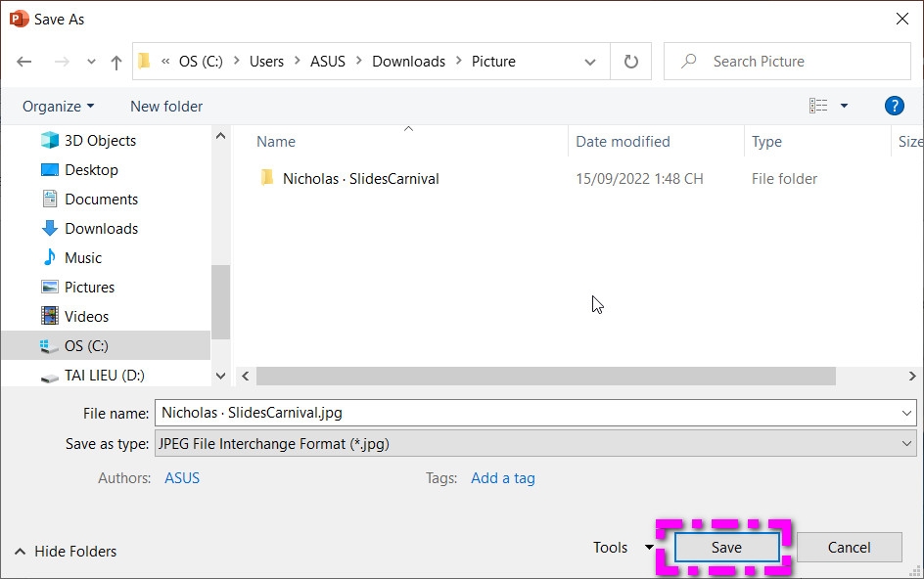The image size is (924, 579).
Task: Click OS (C:) in address path
Action: tap(201, 62)
